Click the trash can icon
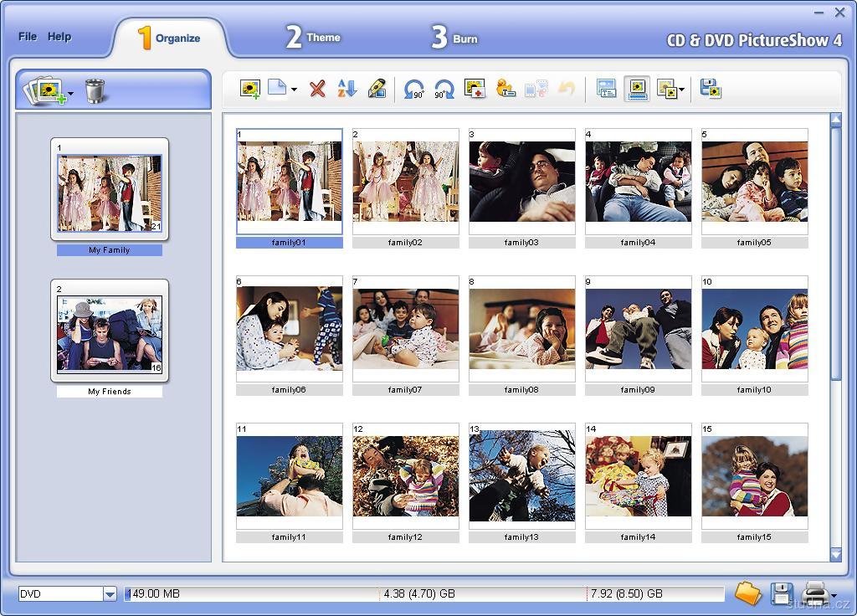 click(96, 90)
